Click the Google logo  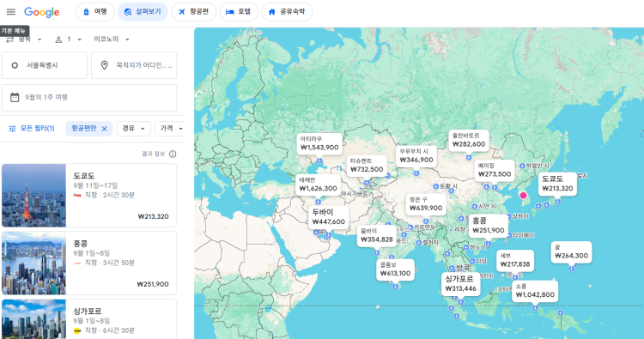pos(41,12)
